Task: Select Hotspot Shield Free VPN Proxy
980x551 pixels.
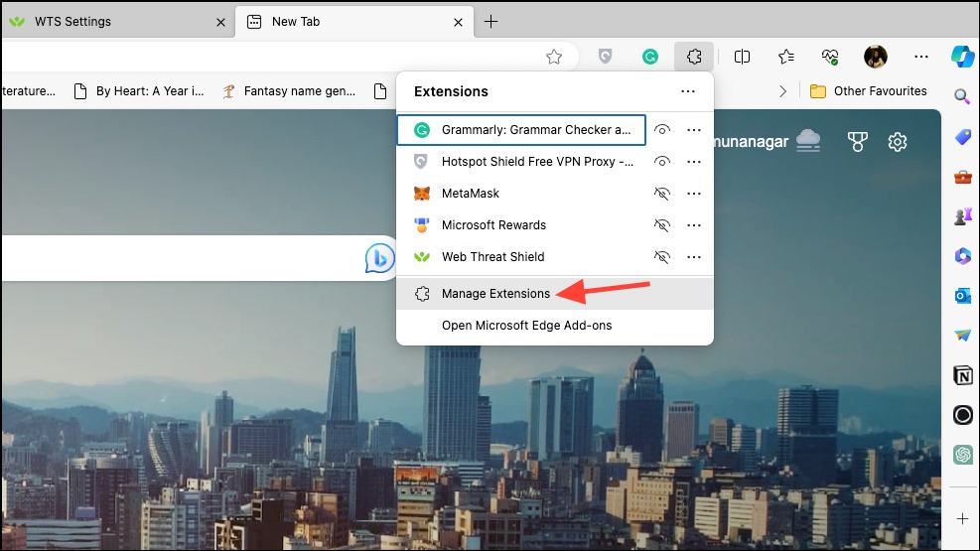Action: (521, 162)
